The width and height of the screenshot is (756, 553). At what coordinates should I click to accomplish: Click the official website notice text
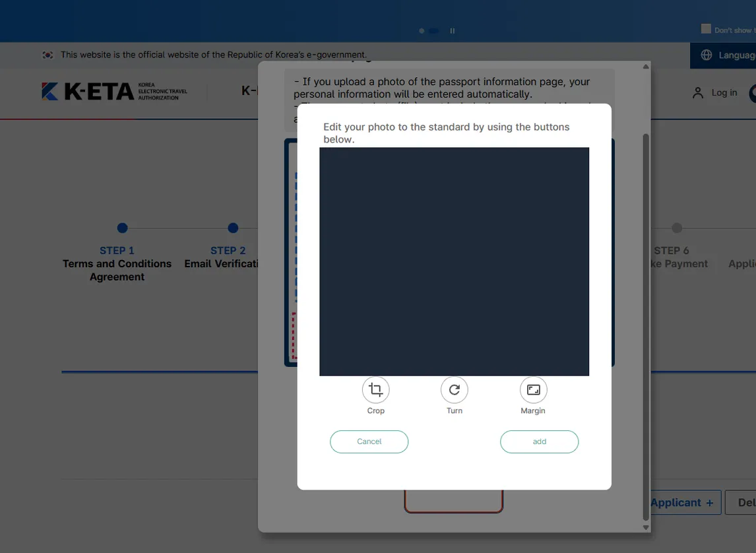pos(214,55)
